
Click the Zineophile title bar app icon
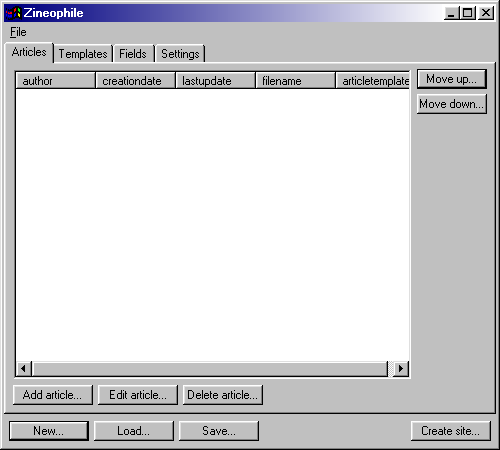coord(13,13)
